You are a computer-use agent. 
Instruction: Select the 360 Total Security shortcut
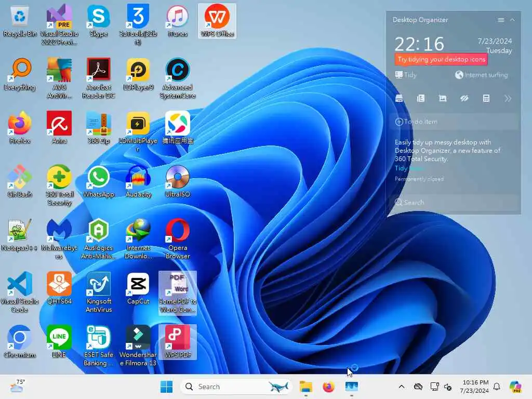point(59,185)
